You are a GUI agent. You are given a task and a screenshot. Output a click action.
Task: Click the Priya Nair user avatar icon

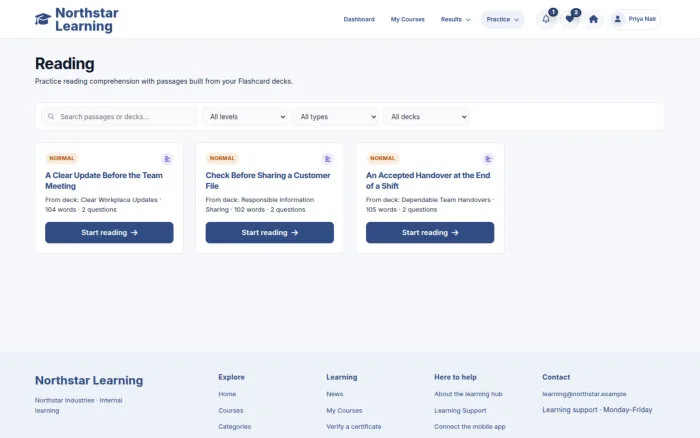(617, 19)
